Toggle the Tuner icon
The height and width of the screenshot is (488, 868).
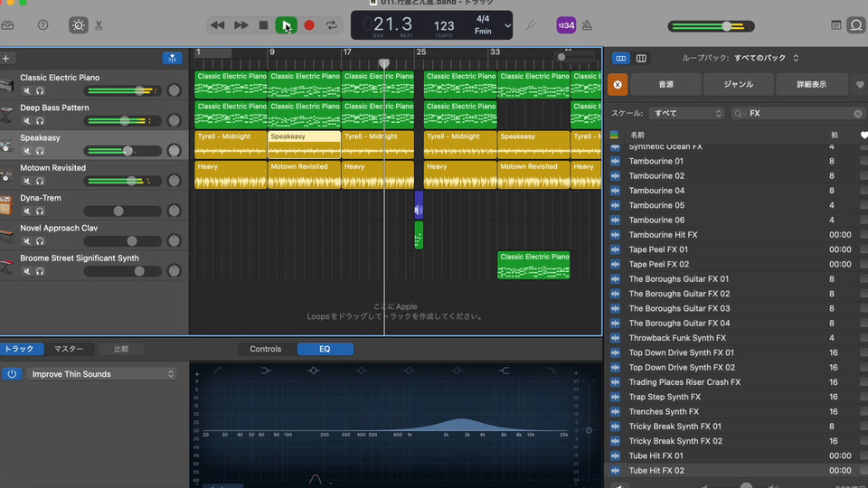pos(531,25)
